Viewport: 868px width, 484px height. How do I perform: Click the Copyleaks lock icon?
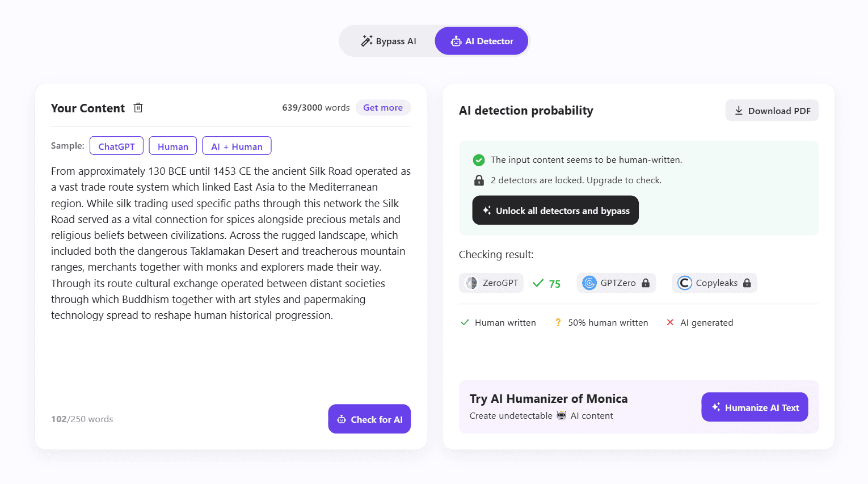pos(747,283)
